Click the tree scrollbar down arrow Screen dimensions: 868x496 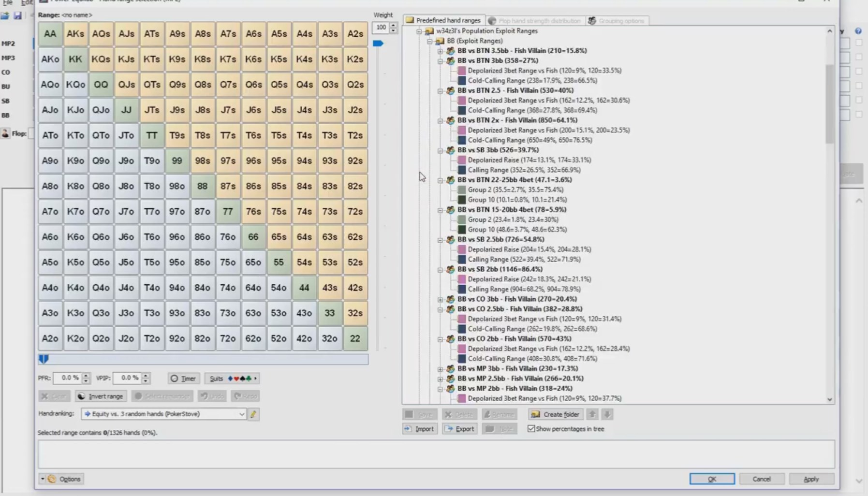[x=829, y=399]
